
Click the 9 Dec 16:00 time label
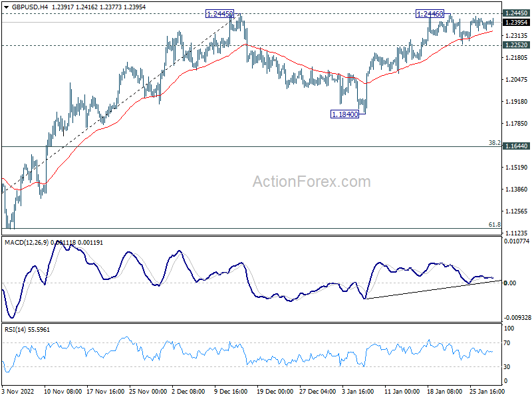coord(231,391)
